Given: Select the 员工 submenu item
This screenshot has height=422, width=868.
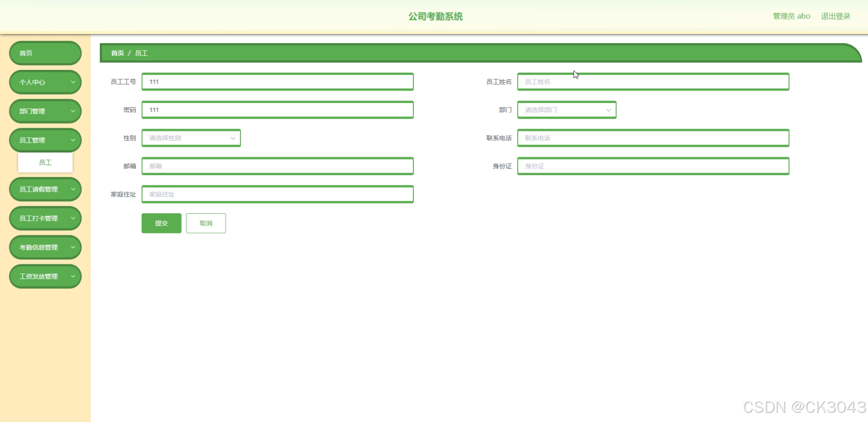Looking at the screenshot, I should [45, 162].
